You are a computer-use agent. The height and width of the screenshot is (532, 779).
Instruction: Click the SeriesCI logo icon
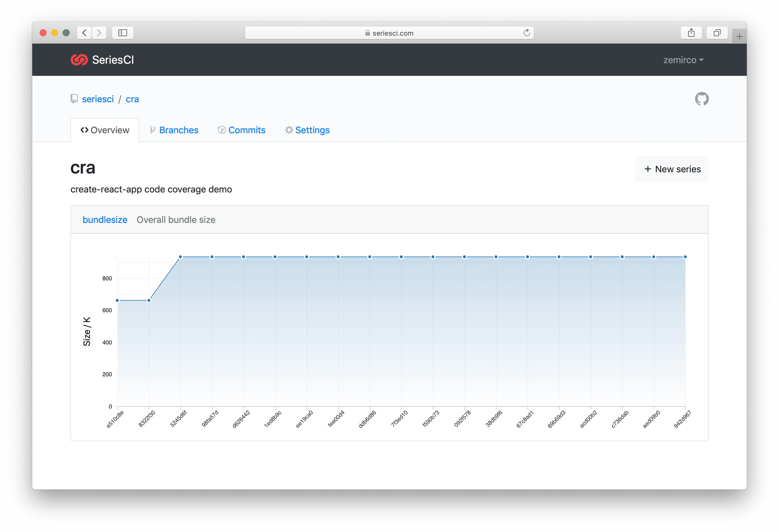(x=79, y=60)
